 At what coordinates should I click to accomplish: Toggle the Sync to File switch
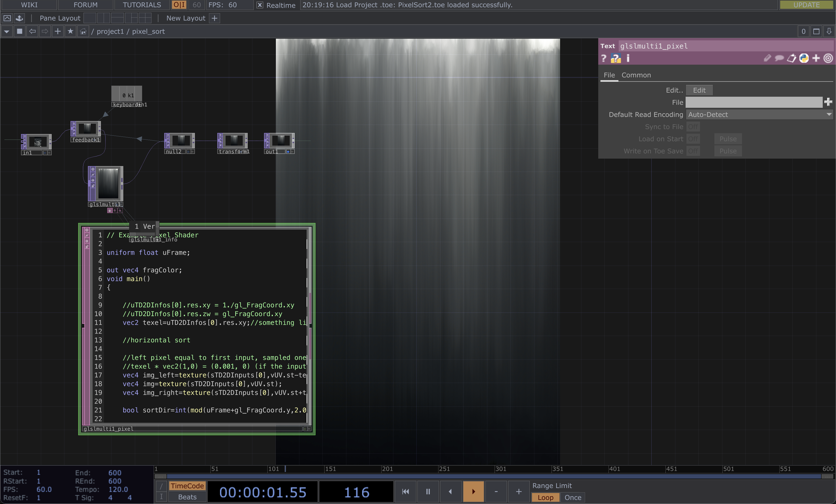click(693, 127)
